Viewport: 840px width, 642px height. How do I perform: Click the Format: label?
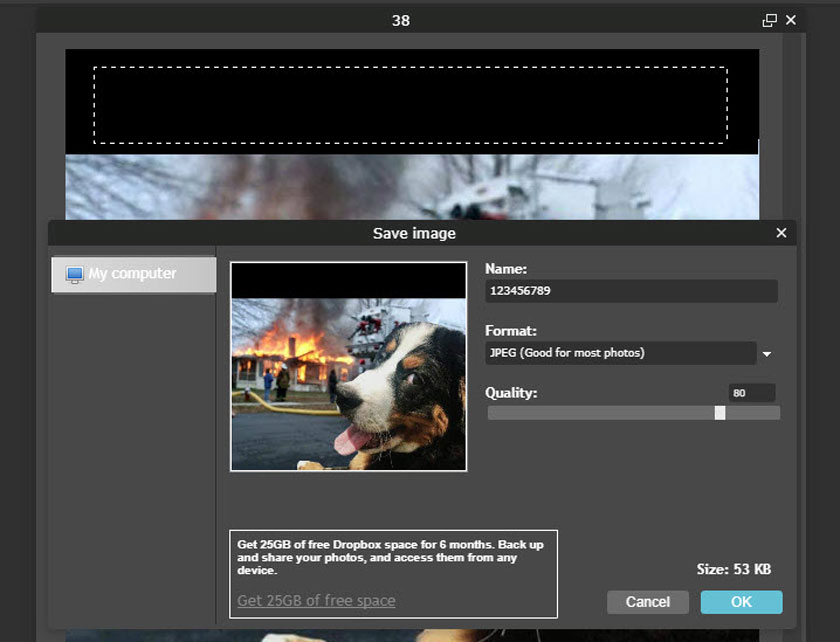[511, 331]
